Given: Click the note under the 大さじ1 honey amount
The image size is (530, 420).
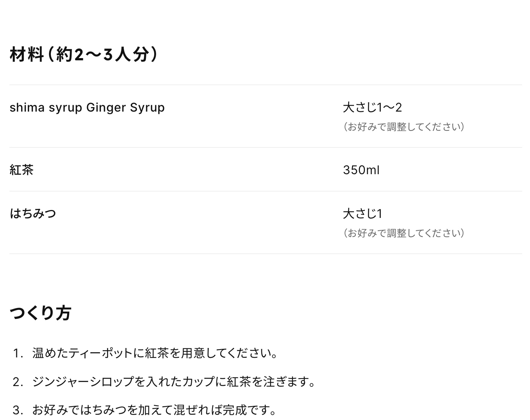Looking at the screenshot, I should click(x=404, y=233).
